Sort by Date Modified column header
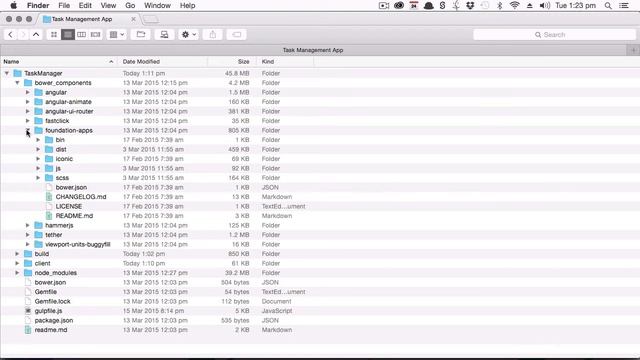Image resolution: width=640 pixels, height=360 pixels. pyautogui.click(x=162, y=62)
